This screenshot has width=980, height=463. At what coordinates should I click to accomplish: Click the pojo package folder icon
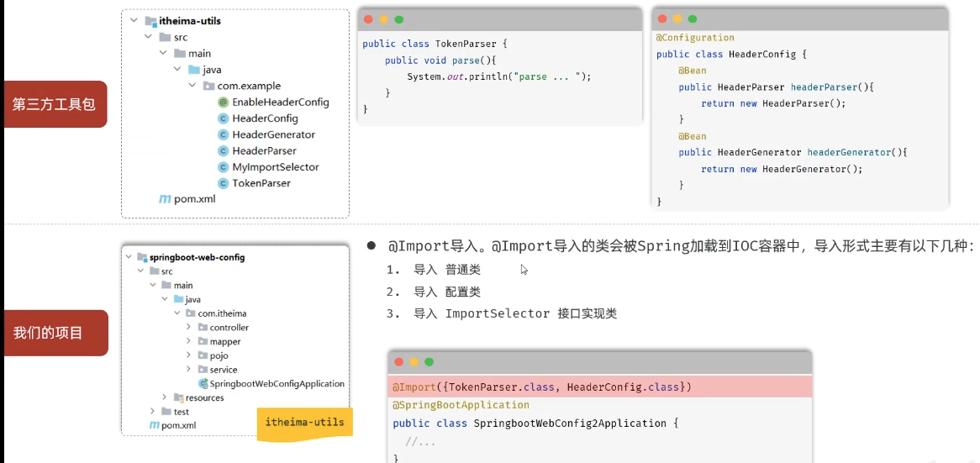pyautogui.click(x=203, y=355)
